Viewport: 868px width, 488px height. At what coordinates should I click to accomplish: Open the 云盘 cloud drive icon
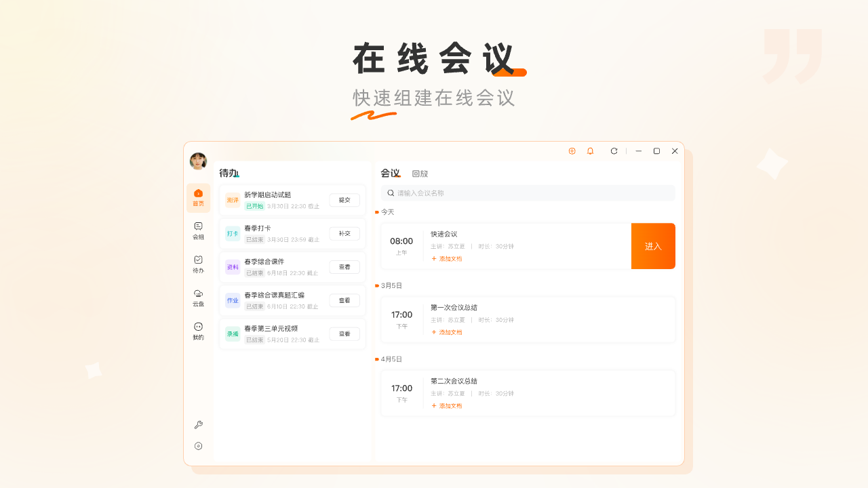(198, 298)
